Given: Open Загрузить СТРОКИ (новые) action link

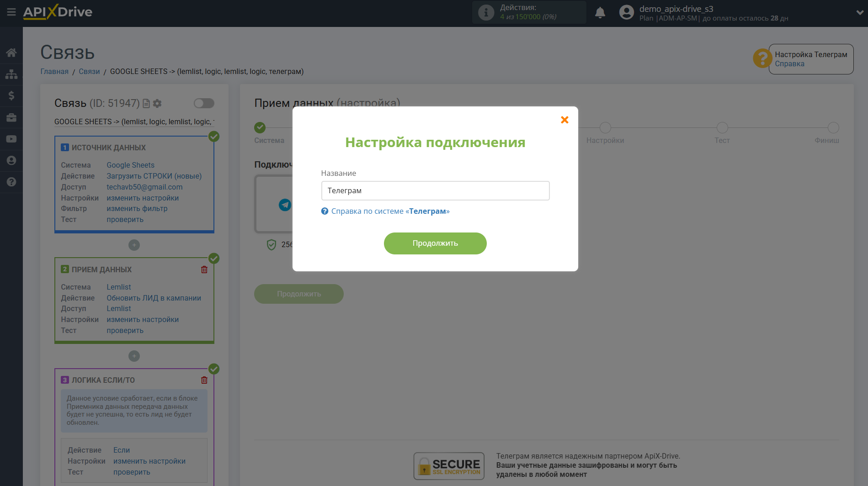Looking at the screenshot, I should (154, 176).
